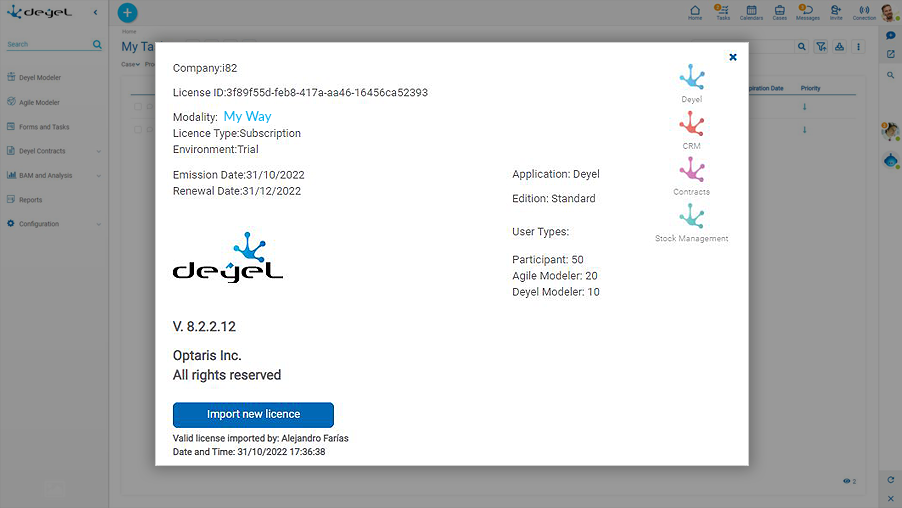
Task: Click the first row priority arrow
Action: pyautogui.click(x=804, y=106)
